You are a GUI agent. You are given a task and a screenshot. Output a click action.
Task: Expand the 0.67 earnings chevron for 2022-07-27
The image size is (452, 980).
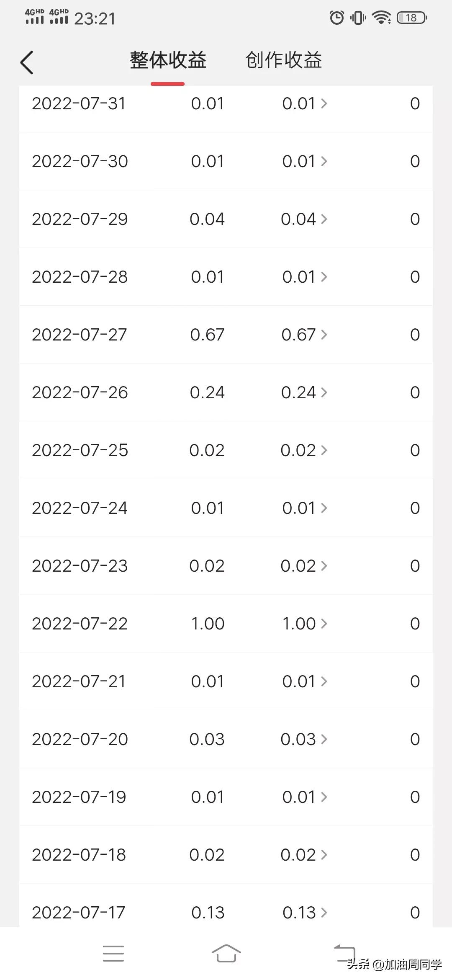pyautogui.click(x=324, y=335)
